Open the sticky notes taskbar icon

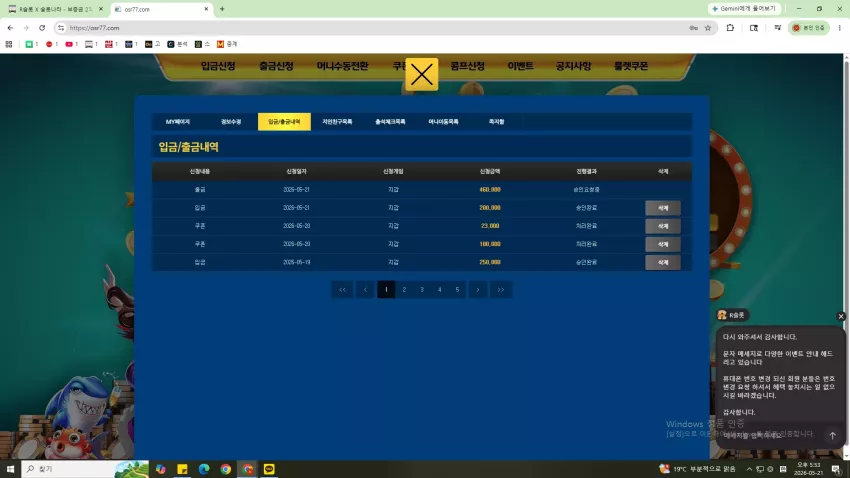click(182, 469)
